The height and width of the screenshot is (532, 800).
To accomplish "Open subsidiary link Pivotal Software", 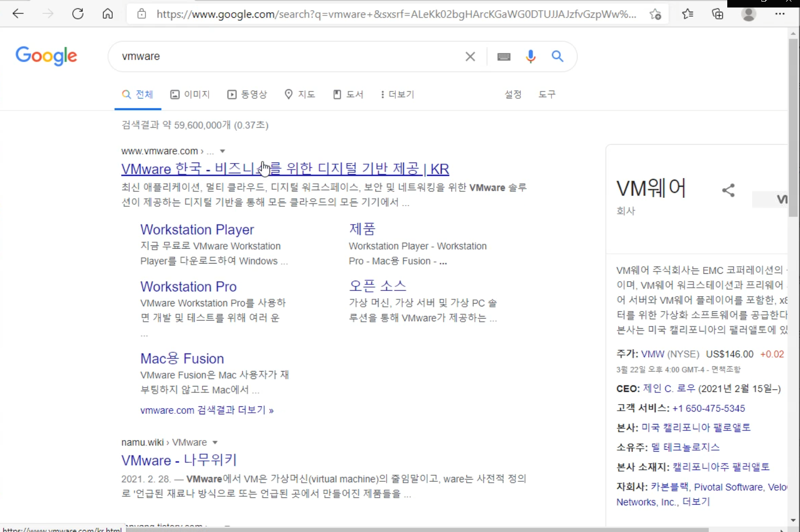I will [728, 487].
